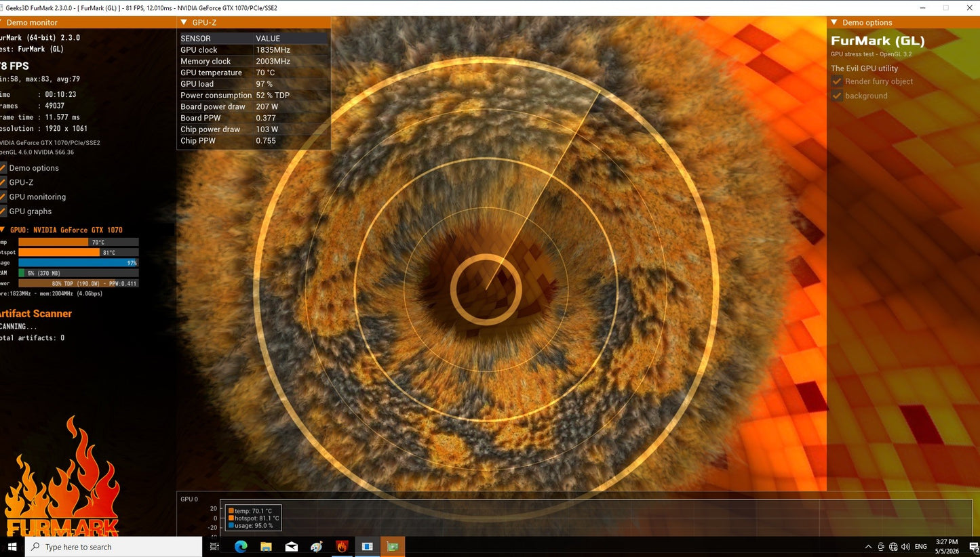Open the volume speaker tray icon

(906, 547)
